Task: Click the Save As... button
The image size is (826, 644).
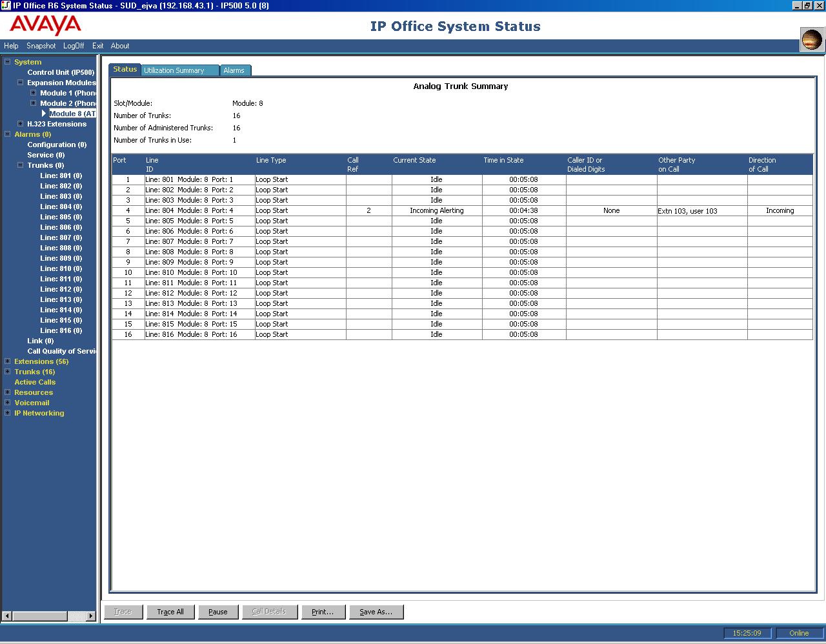Action: tap(376, 612)
